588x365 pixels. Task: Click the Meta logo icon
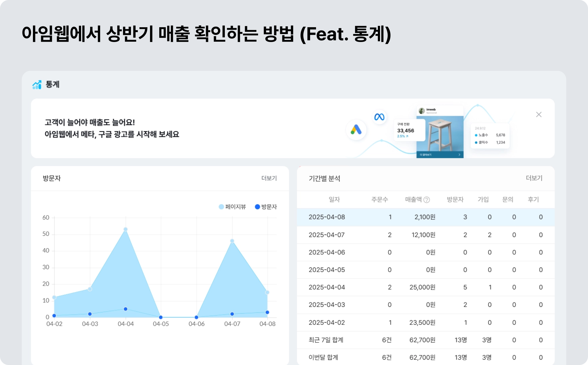click(379, 117)
